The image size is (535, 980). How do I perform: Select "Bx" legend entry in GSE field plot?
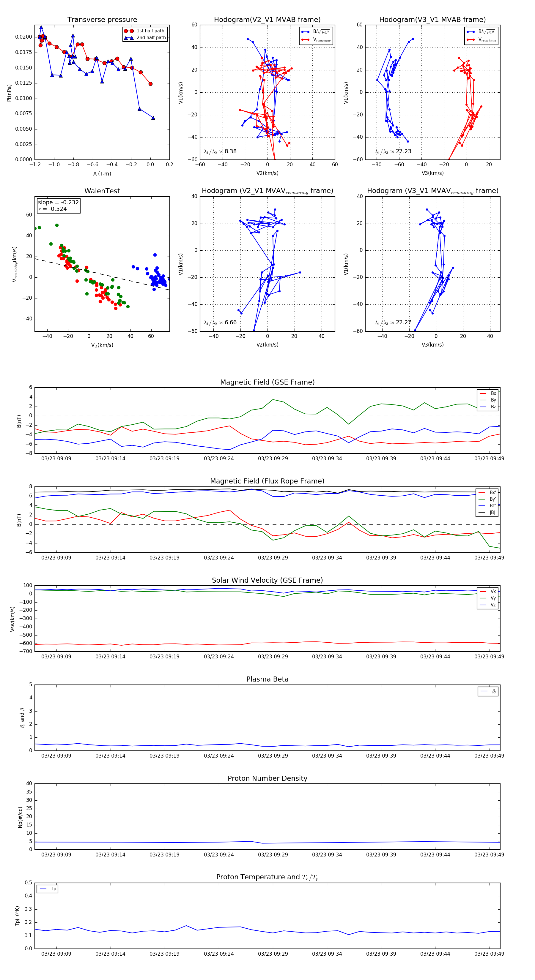[x=488, y=393]
